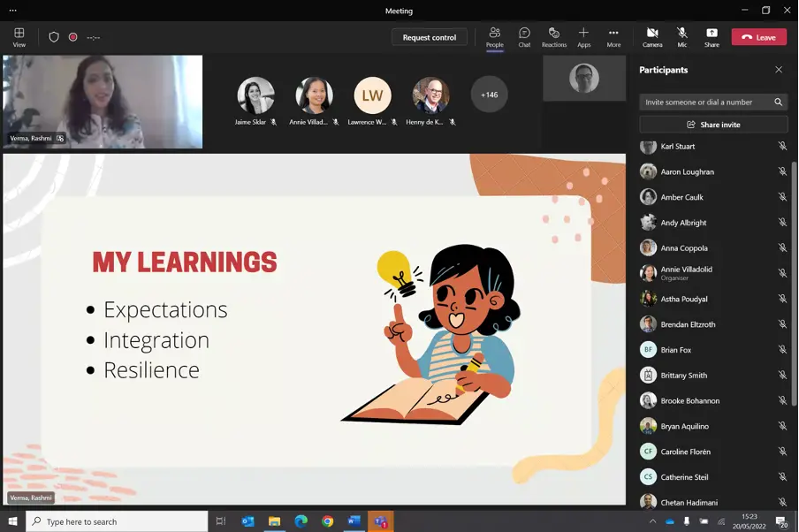Select Astha Poudyal in participants list

[x=713, y=299]
